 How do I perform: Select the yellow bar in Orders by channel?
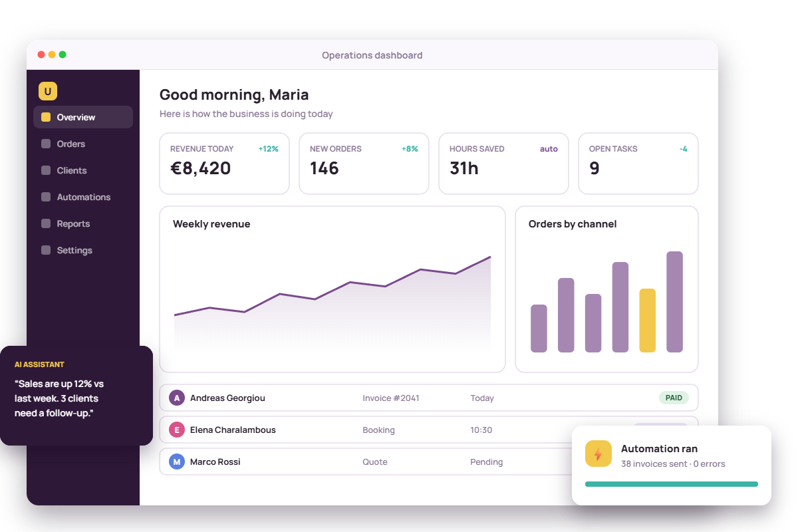coord(647,321)
